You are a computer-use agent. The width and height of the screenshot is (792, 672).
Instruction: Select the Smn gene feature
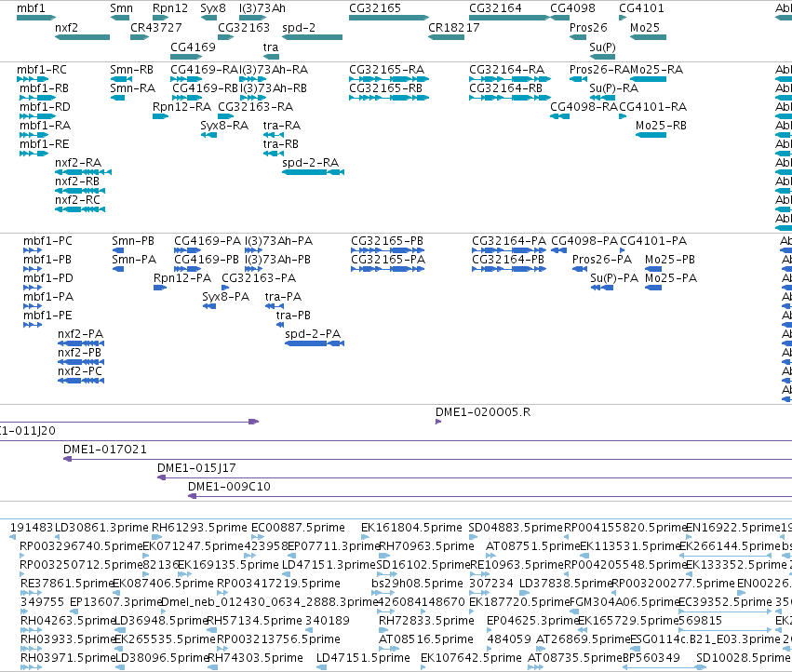[x=120, y=18]
